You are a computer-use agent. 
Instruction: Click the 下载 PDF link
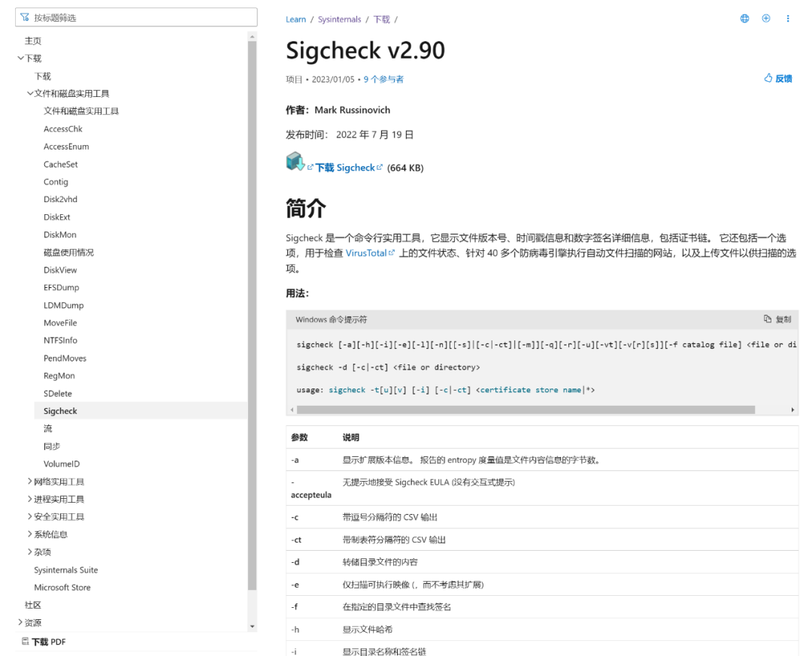[44, 642]
